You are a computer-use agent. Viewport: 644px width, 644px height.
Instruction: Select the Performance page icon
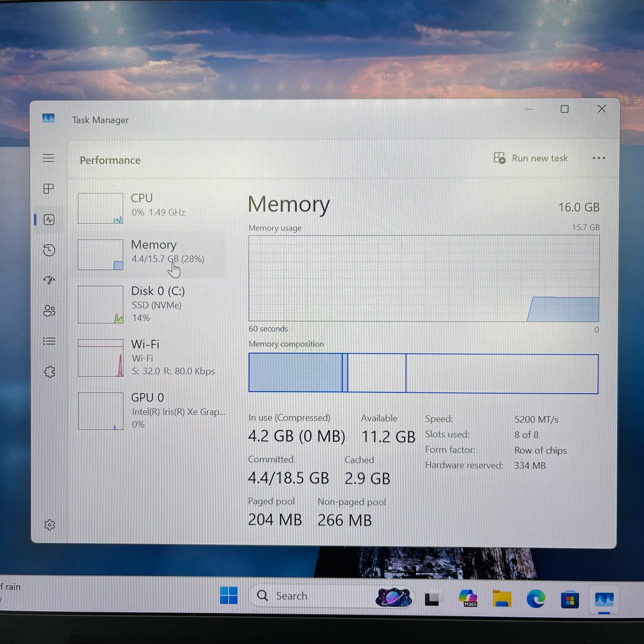49,220
